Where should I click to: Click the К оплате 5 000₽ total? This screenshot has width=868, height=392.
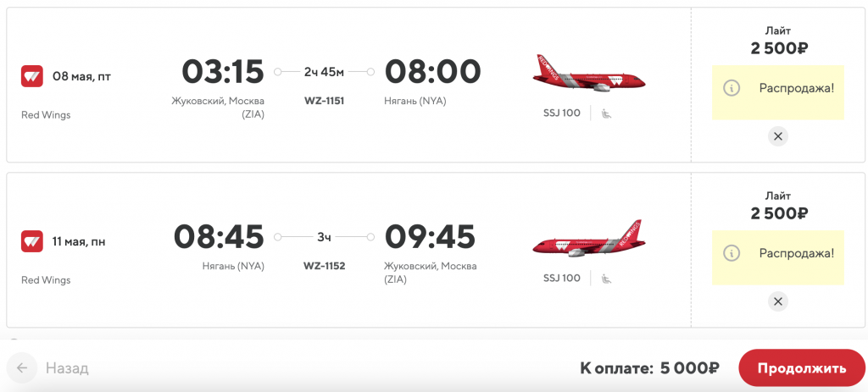649,368
